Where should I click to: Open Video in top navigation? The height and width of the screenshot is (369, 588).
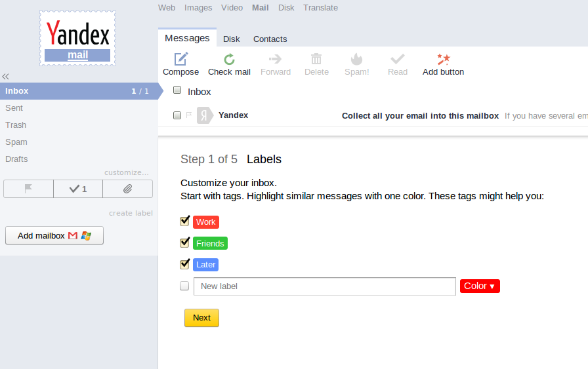232,7
